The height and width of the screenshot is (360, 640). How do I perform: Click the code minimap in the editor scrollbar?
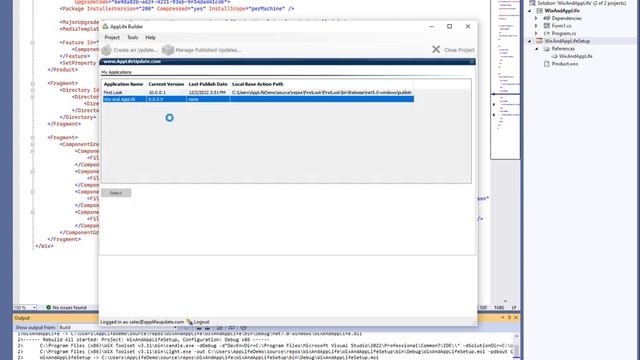click(505, 80)
